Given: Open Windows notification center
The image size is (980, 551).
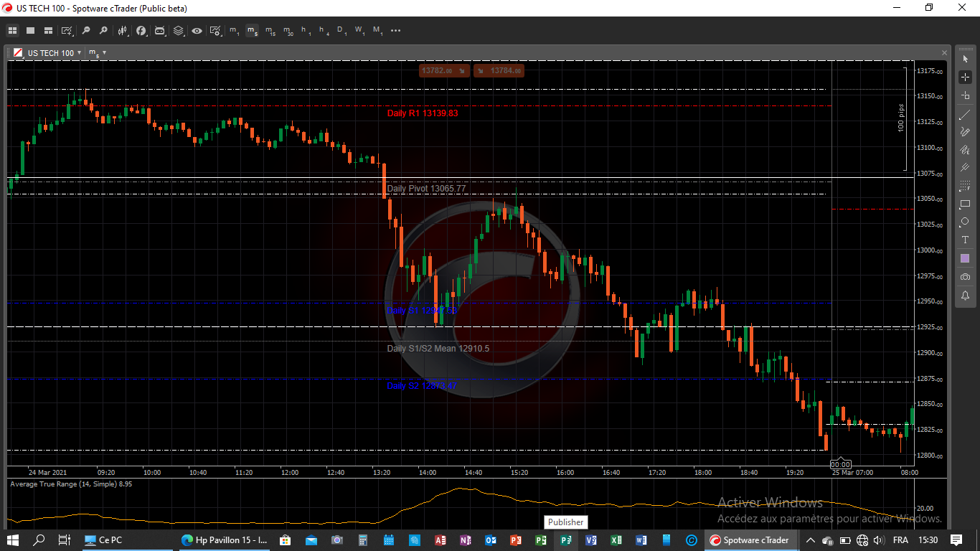Looking at the screenshot, I should [956, 540].
